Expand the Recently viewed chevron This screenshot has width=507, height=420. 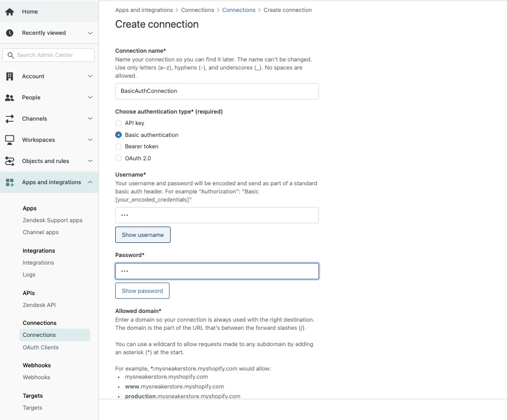pos(90,33)
